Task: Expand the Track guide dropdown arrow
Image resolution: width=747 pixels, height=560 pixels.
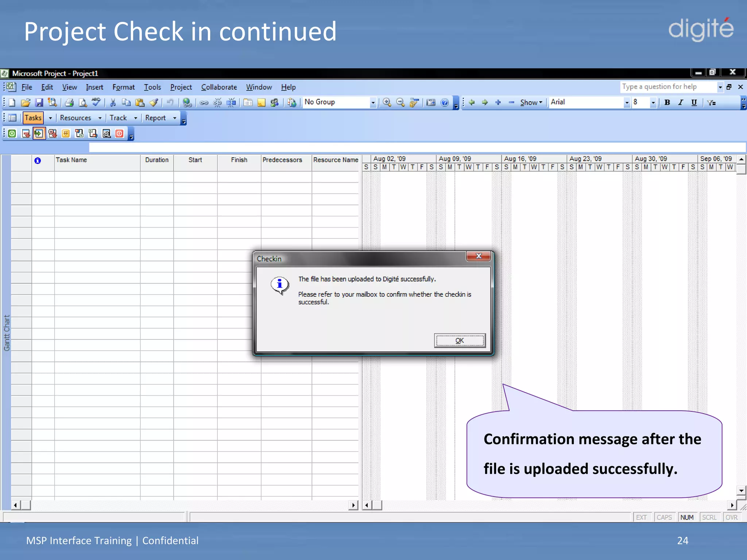Action: click(136, 118)
